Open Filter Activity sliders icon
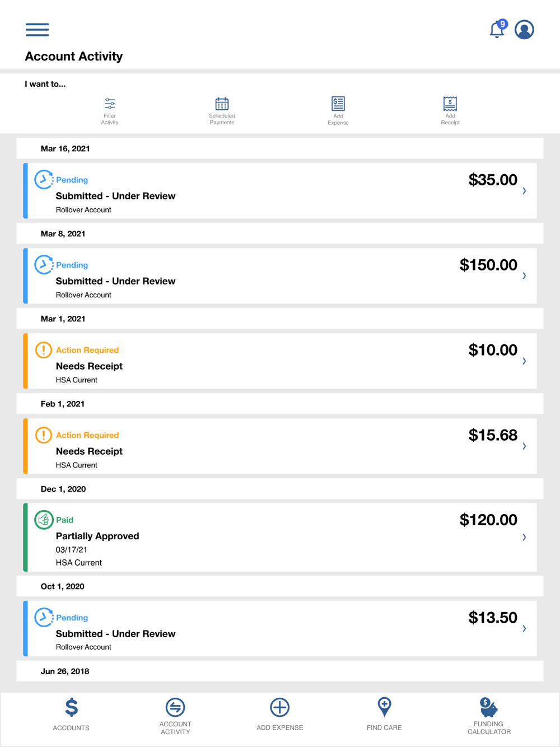560x747 pixels. tap(110, 104)
